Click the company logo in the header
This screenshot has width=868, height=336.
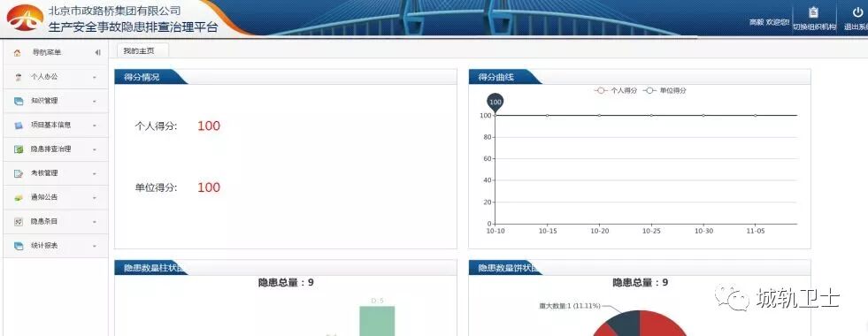[25, 17]
